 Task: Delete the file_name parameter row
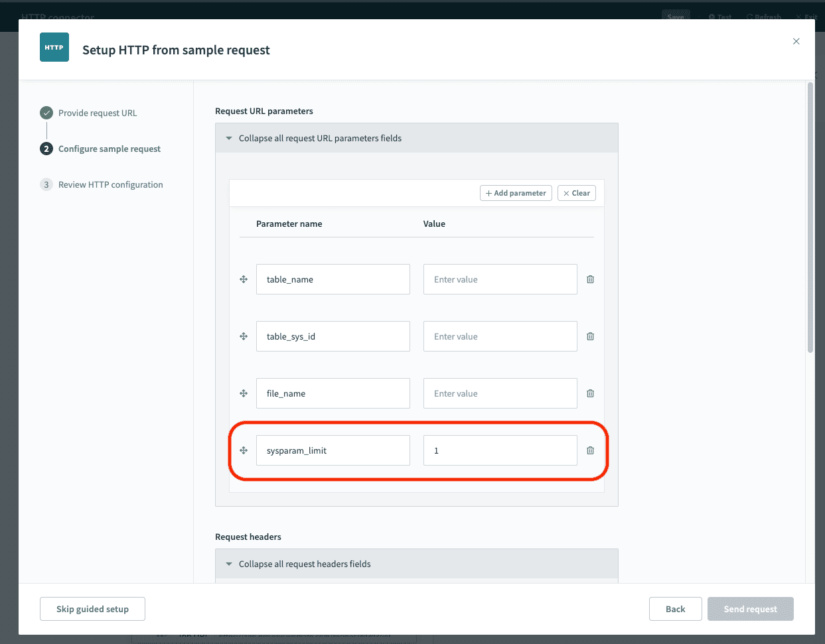coord(590,393)
